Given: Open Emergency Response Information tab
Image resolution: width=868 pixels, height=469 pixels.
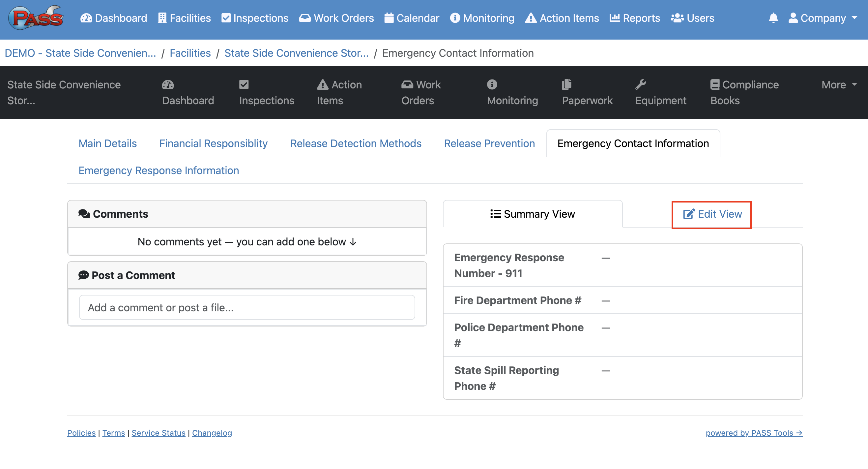Looking at the screenshot, I should coord(159,170).
